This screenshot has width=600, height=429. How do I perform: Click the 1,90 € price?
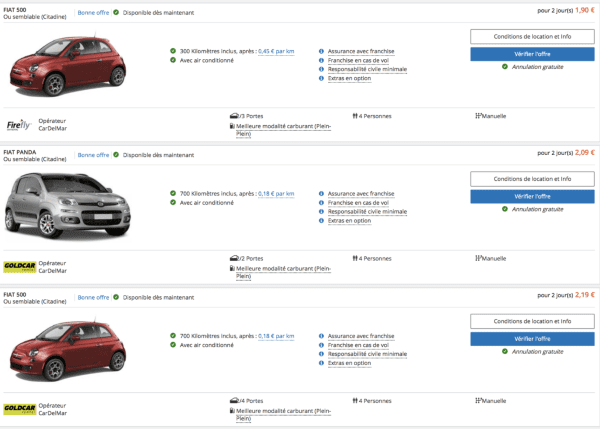click(x=585, y=10)
